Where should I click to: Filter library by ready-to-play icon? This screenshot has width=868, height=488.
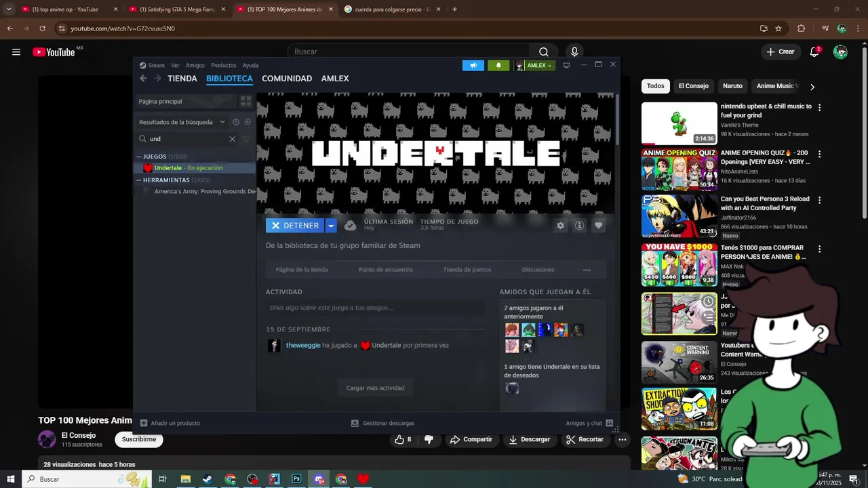click(x=248, y=122)
